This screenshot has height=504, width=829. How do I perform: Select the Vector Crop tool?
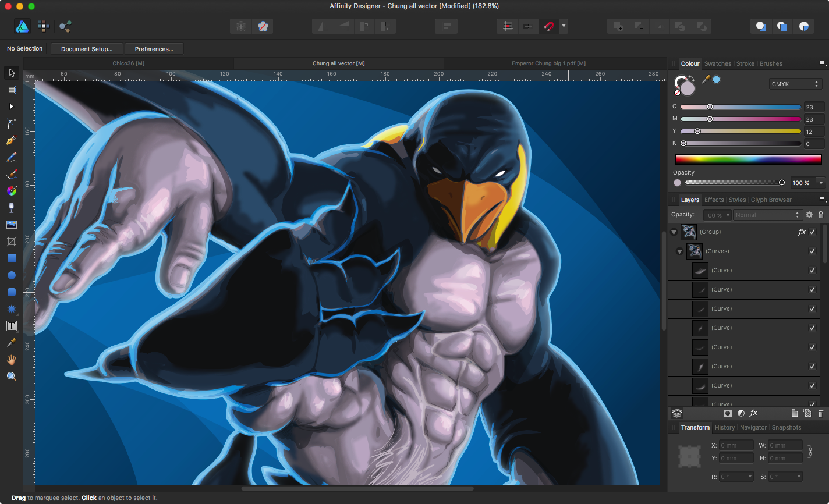point(11,242)
